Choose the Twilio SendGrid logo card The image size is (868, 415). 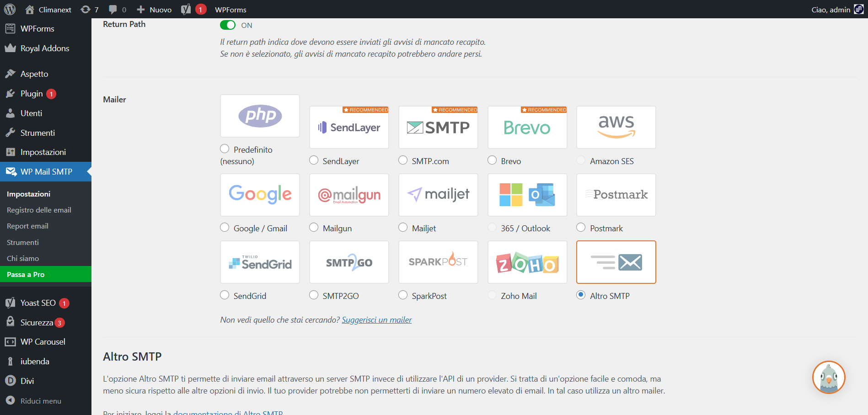pos(260,262)
